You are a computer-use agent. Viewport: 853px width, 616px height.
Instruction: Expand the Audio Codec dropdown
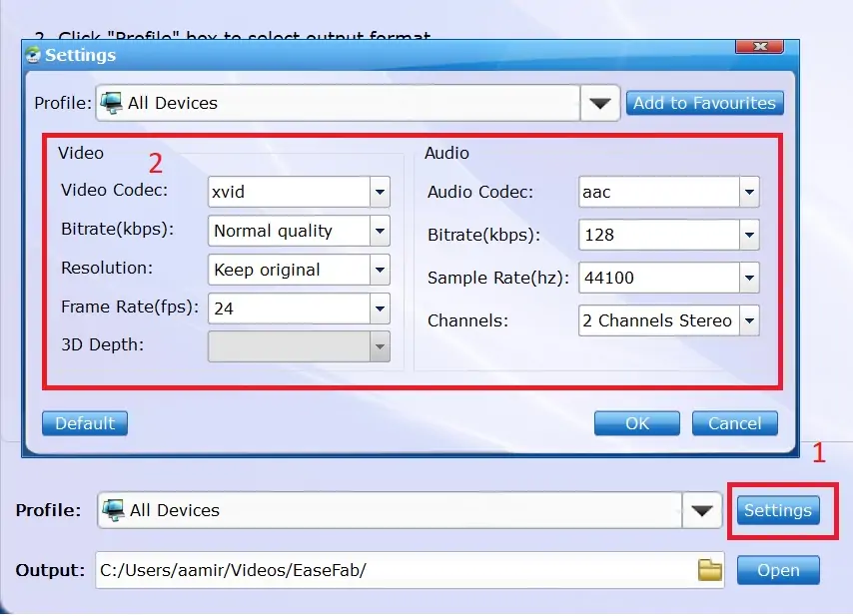[x=749, y=192]
